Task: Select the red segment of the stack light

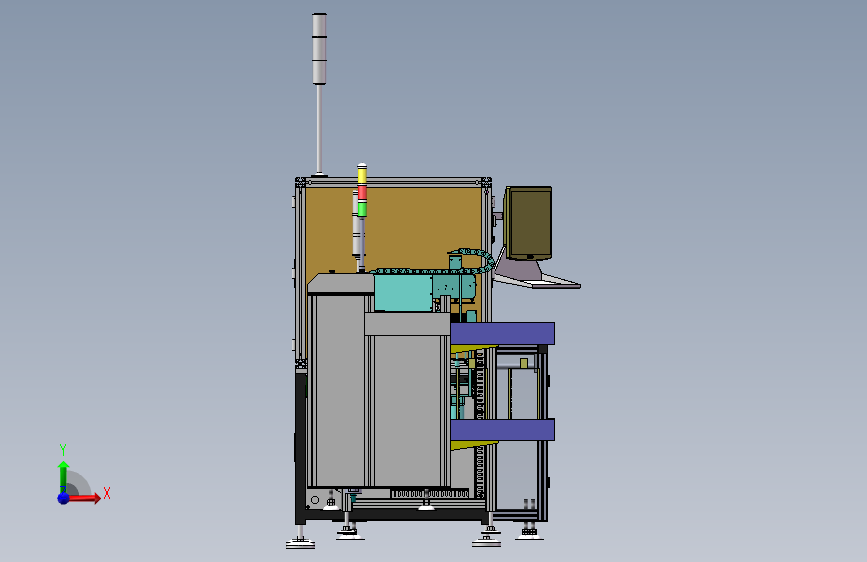Action: coord(362,192)
